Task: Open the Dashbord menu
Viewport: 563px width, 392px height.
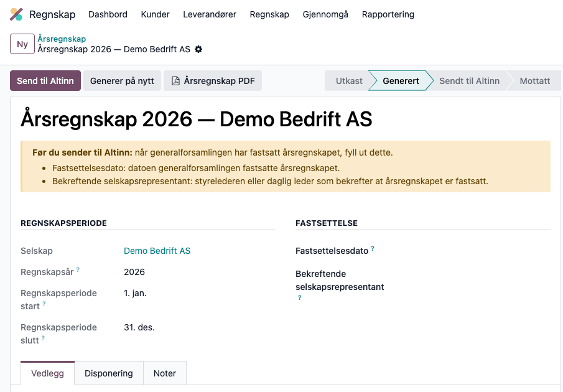Action: pyautogui.click(x=108, y=14)
